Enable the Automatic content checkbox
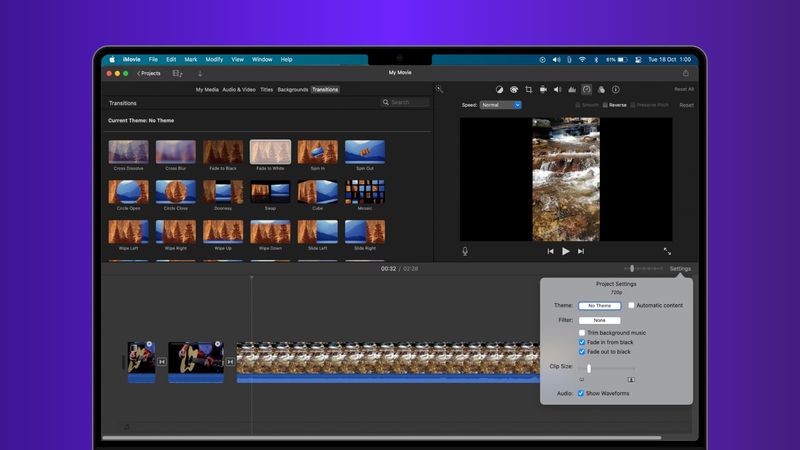 pyautogui.click(x=631, y=305)
